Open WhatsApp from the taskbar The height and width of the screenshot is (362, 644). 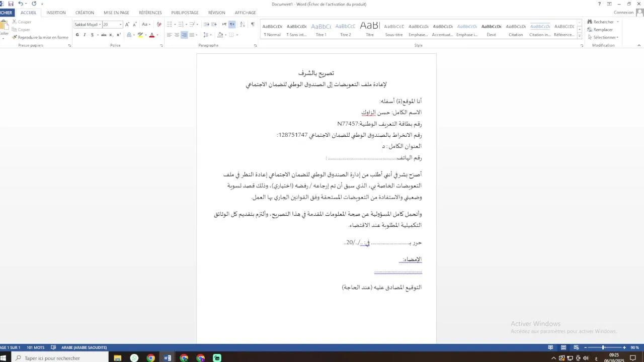[x=134, y=358]
